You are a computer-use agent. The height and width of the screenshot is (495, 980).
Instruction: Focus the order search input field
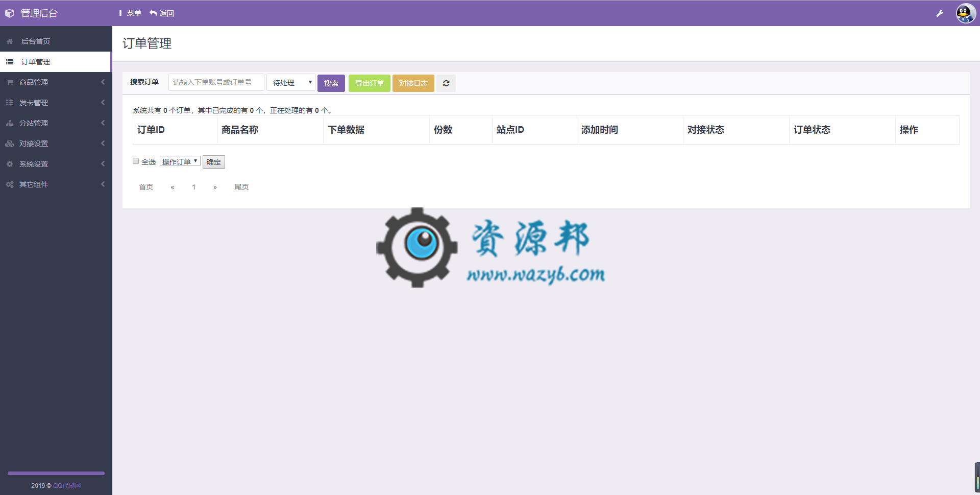click(x=216, y=82)
